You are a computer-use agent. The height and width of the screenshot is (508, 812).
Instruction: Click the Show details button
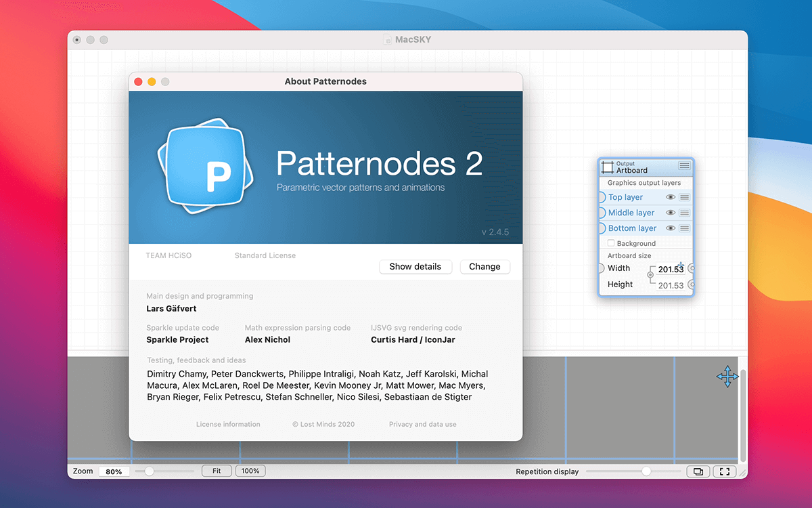[x=415, y=267]
